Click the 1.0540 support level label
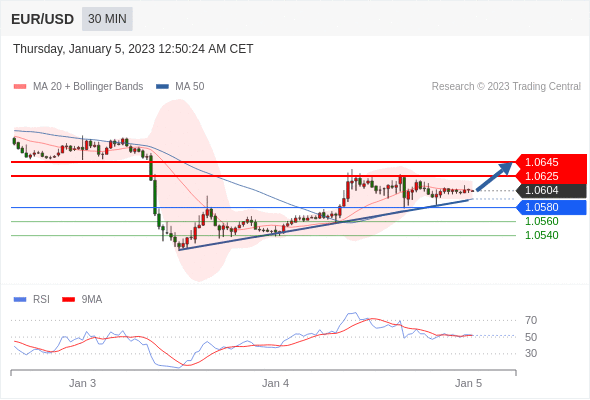590x400 pixels. (x=542, y=236)
